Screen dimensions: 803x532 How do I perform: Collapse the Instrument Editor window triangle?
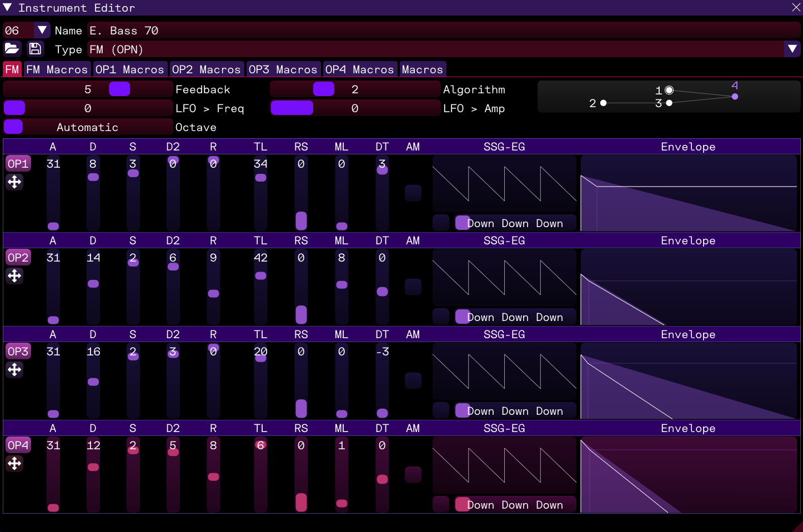coord(7,8)
